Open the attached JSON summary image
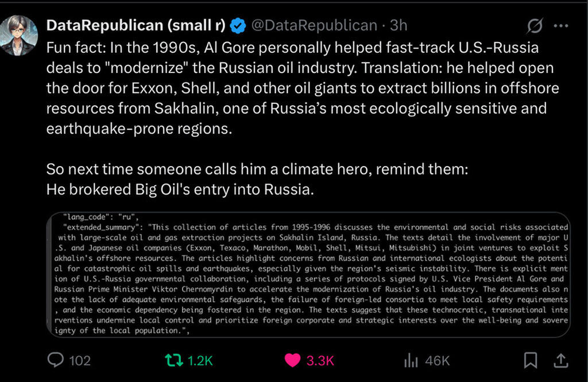 point(308,275)
